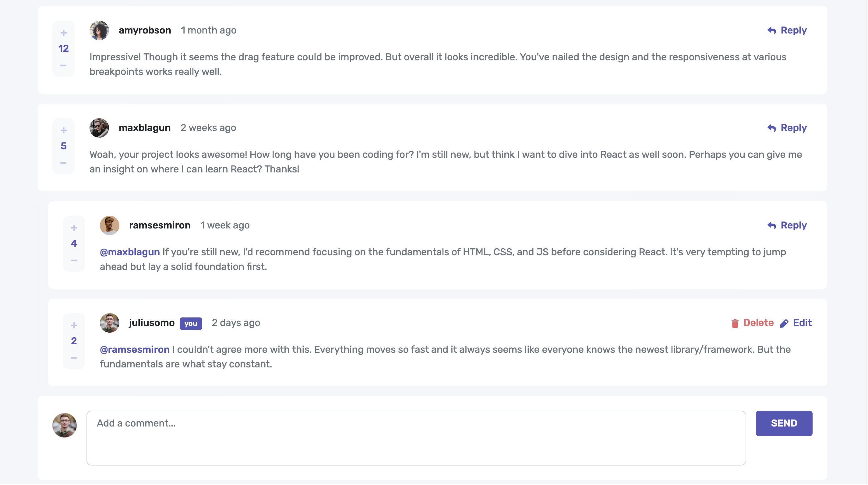Open the @ramsesmiron mention link
This screenshot has width=868, height=485.
point(135,349)
